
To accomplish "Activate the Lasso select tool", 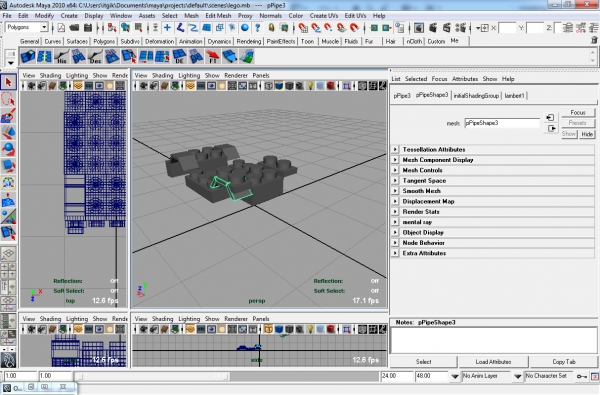I will (8, 99).
